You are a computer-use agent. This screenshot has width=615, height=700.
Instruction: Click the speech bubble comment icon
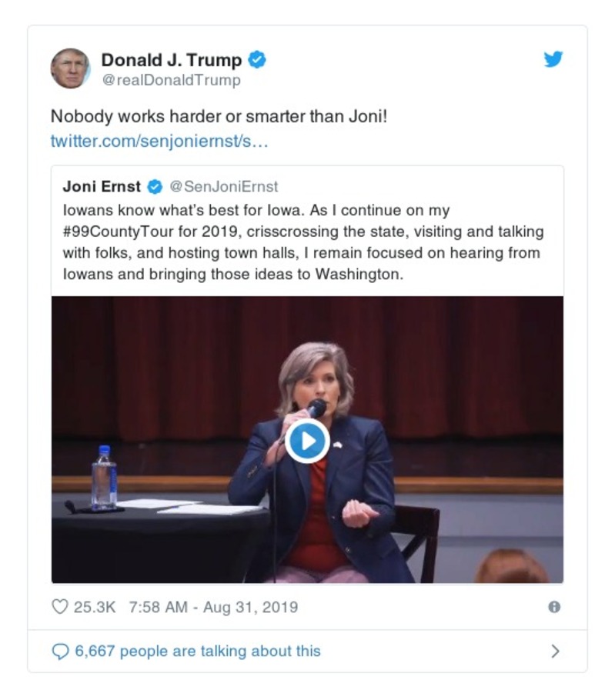pyautogui.click(x=61, y=652)
